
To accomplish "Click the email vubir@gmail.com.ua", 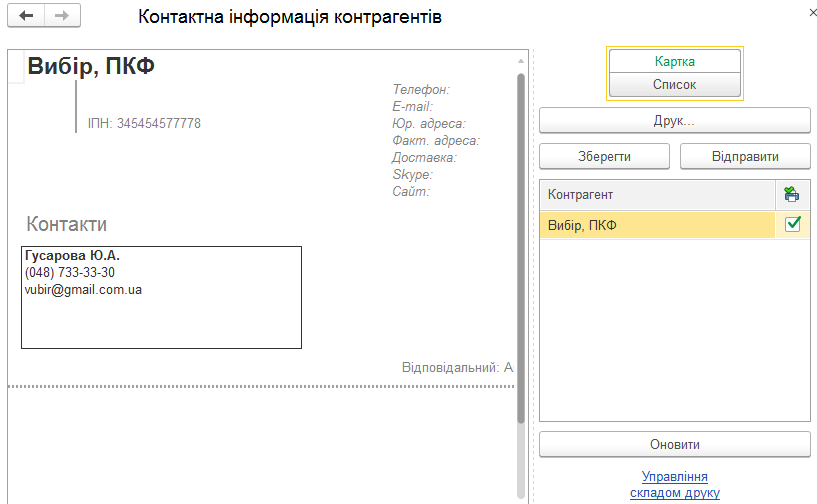I will pyautogui.click(x=83, y=290).
